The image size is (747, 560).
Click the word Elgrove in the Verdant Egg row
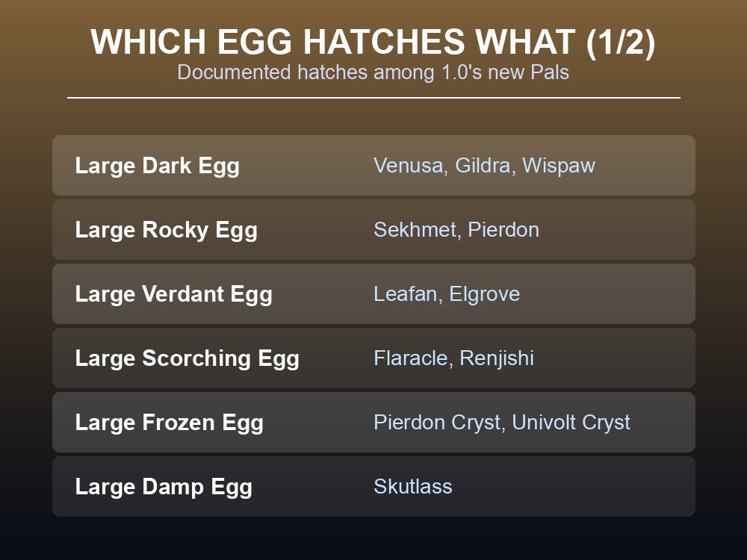pyautogui.click(x=485, y=294)
